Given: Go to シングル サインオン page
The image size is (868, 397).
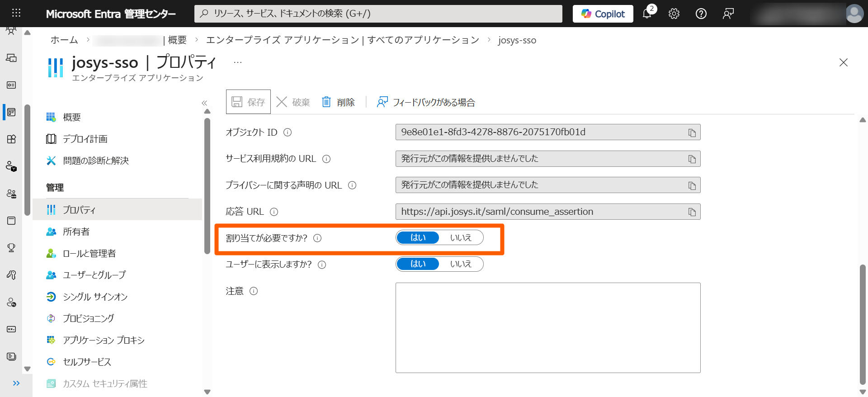Looking at the screenshot, I should pyautogui.click(x=95, y=297).
